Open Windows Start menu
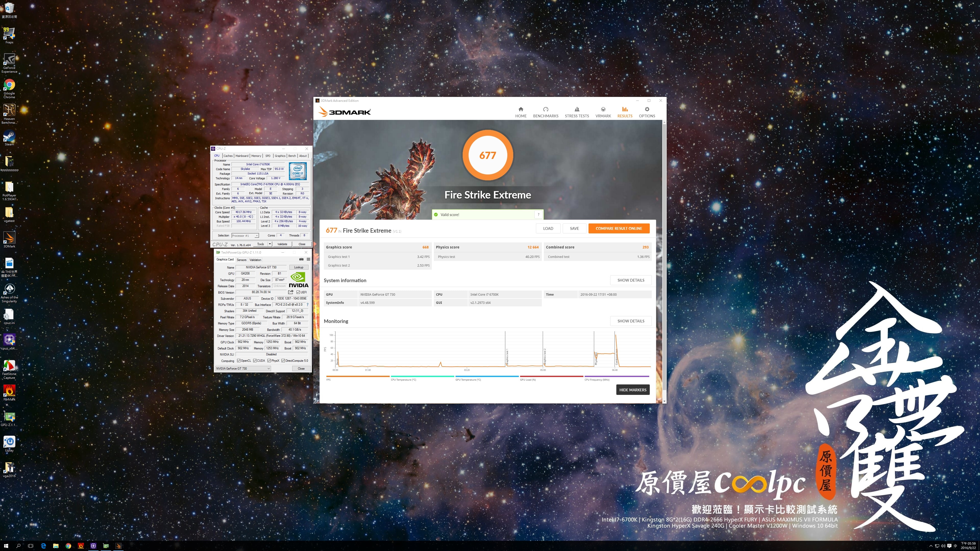This screenshot has height=551, width=980. tap(6, 546)
